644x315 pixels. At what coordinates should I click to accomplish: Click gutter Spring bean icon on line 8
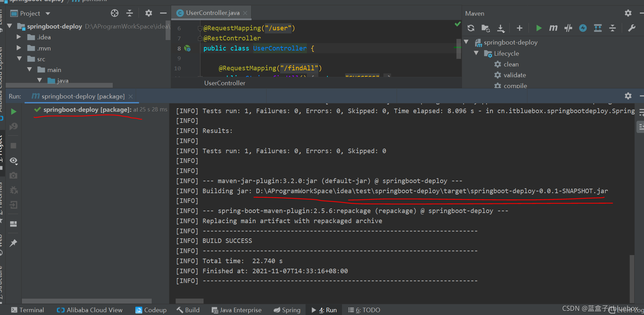[188, 48]
